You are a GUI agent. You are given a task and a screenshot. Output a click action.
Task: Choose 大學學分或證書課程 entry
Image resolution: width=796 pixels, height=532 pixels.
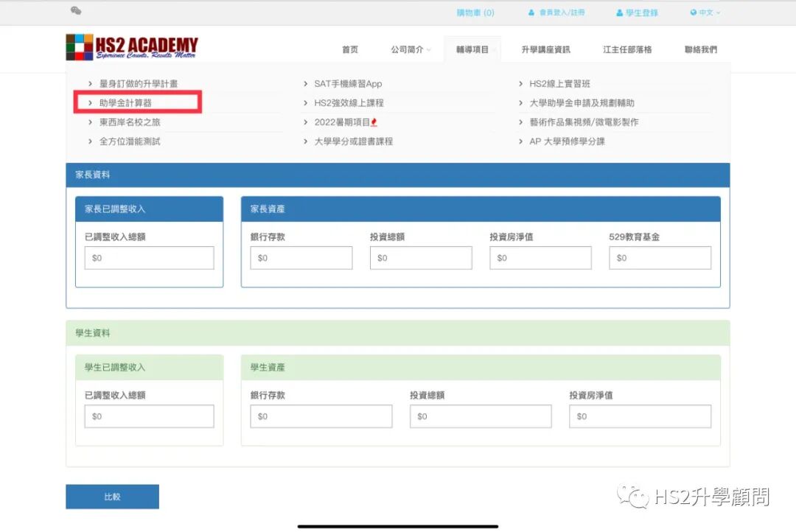click(353, 141)
